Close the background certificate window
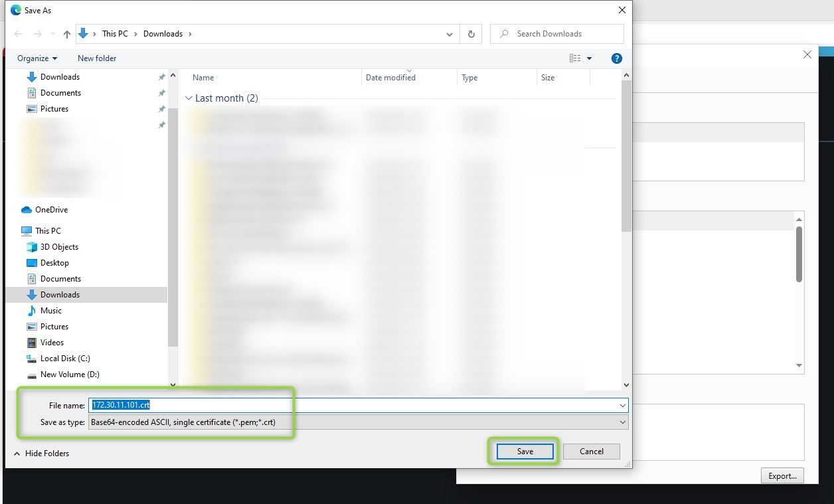The width and height of the screenshot is (834, 504). point(807,55)
